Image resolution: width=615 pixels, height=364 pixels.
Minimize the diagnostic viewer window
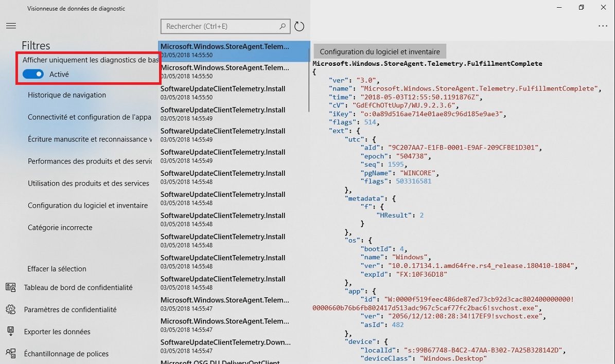pos(559,7)
